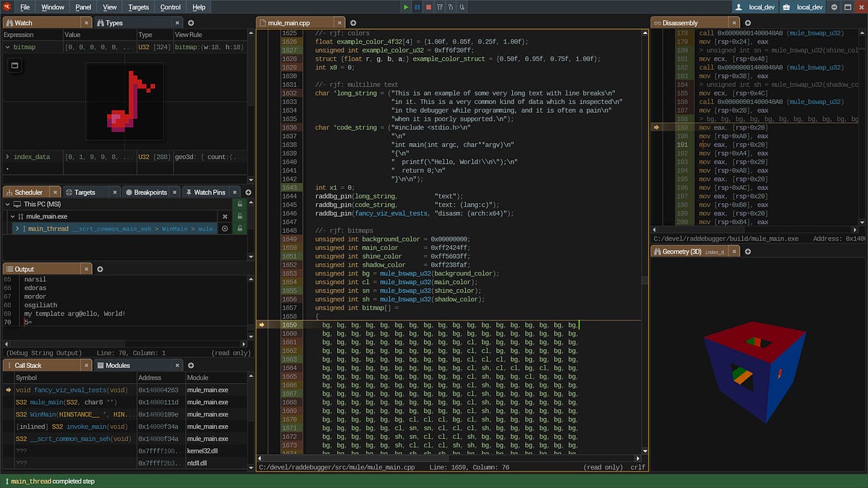Toggle the green padlock next to main_thread
Viewport: 868px width, 488px height.
[x=239, y=228]
